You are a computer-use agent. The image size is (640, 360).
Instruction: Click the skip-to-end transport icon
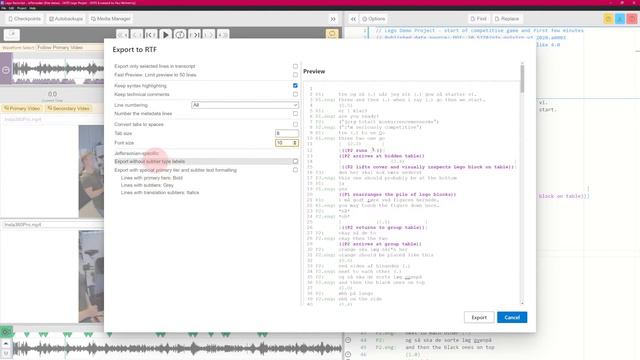[195, 35]
